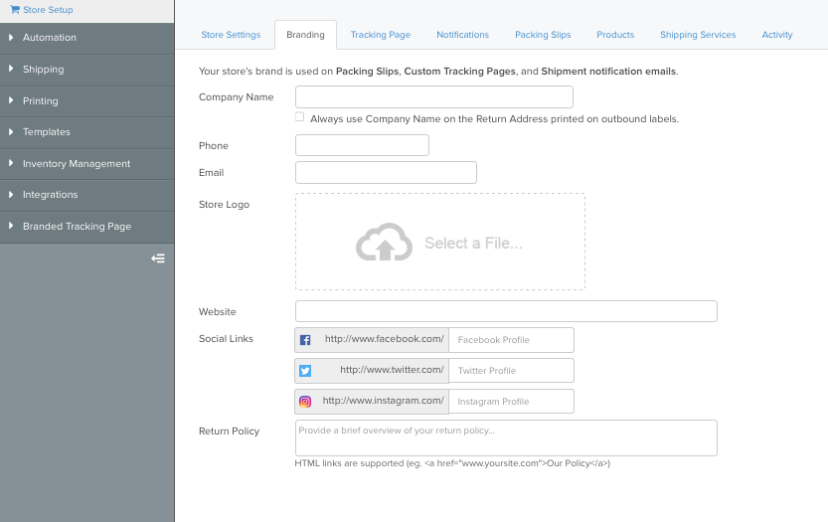The height and width of the screenshot is (522, 828).
Task: Expand the Automation sidebar section
Action: pos(87,38)
